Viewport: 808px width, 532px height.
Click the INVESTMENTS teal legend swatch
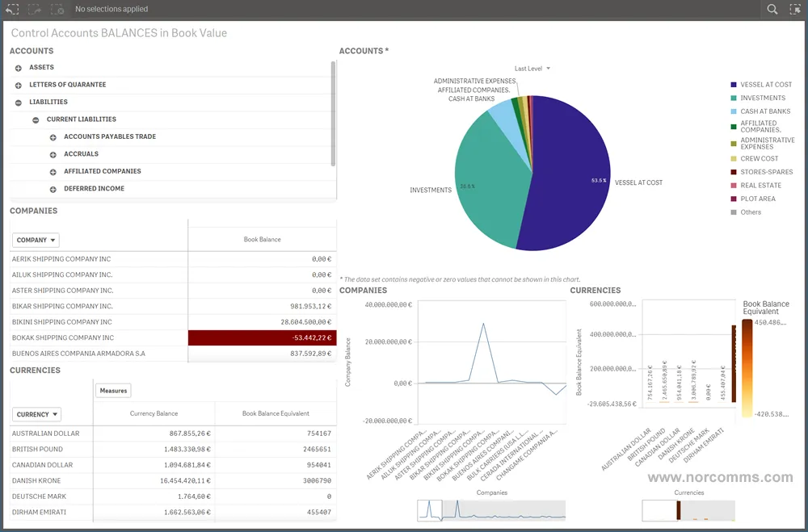click(x=732, y=98)
